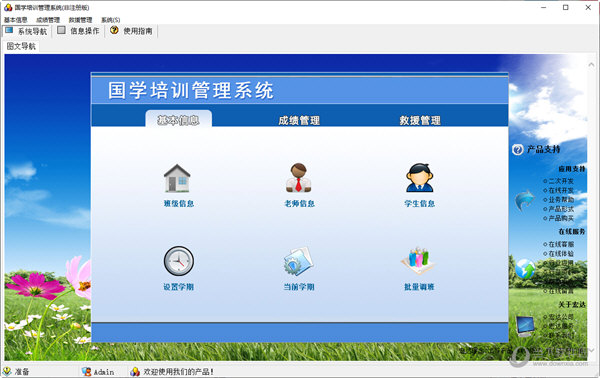Click the blue curved arrow icon
The width and height of the screenshot is (600, 378).
click(x=525, y=200)
